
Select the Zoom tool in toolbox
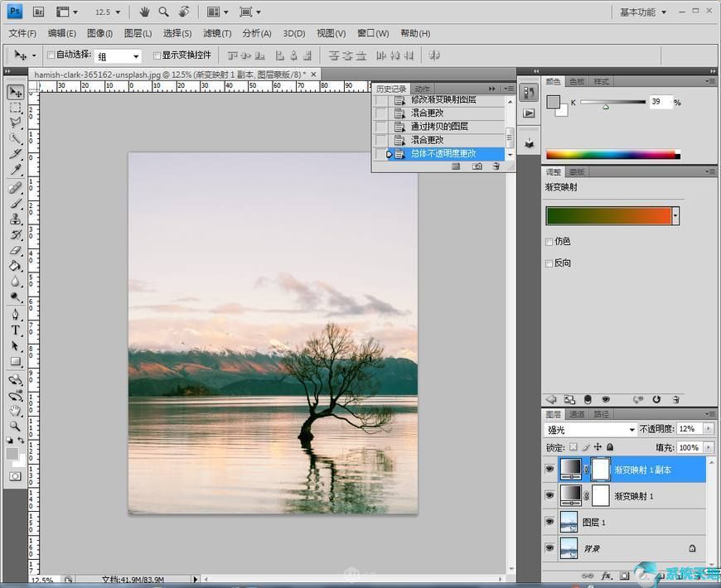coord(15,426)
